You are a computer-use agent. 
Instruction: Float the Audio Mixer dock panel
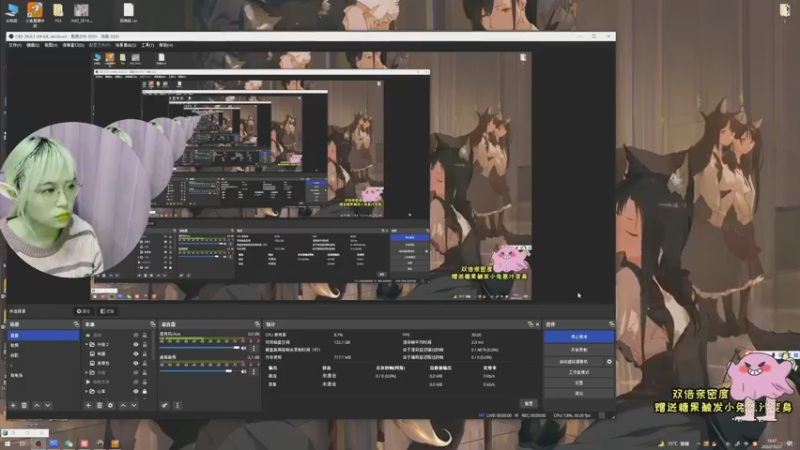(x=257, y=324)
